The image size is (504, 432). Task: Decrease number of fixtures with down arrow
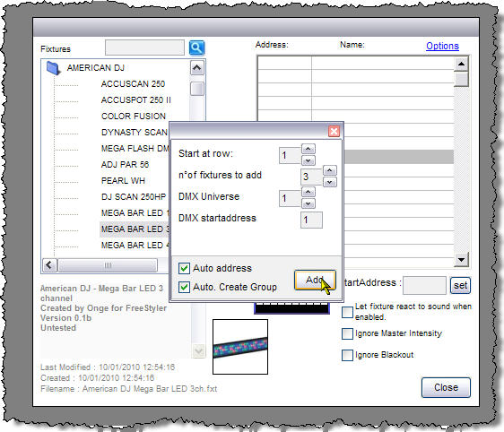pos(329,182)
